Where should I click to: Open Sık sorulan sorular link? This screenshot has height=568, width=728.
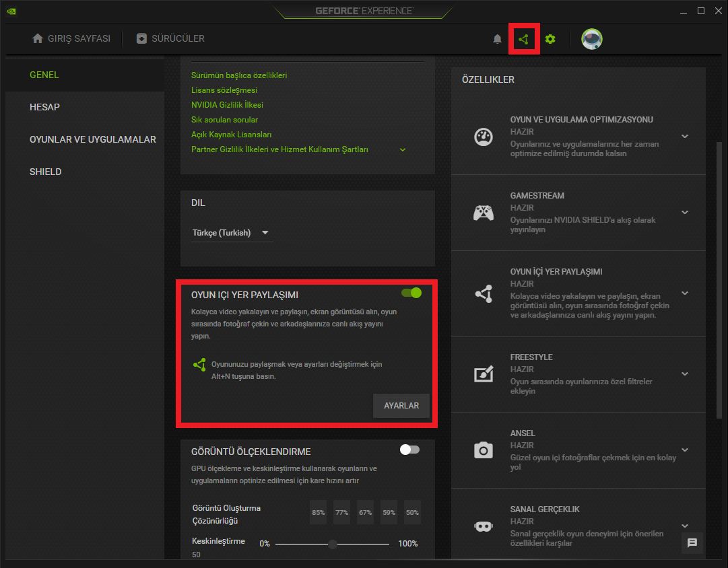click(x=225, y=120)
